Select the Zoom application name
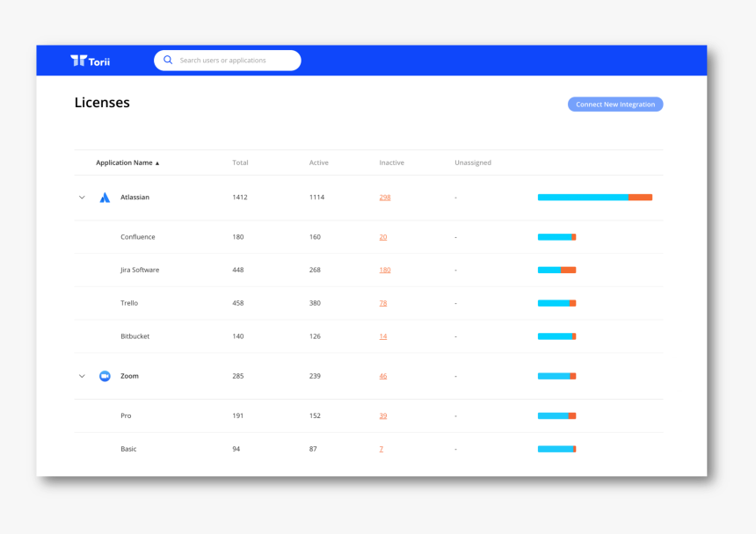Viewport: 756px width, 534px height. [x=129, y=376]
